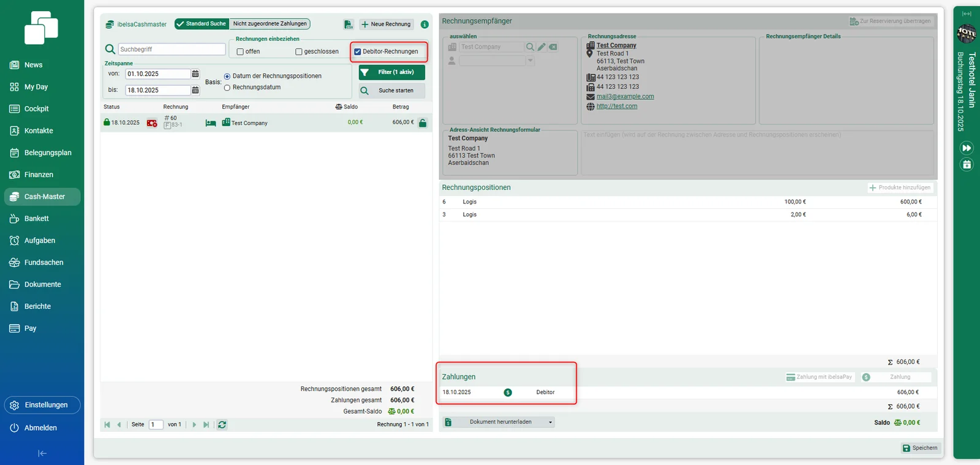This screenshot has width=980, height=465.
Task: Open the http://test.com link
Action: click(x=617, y=107)
